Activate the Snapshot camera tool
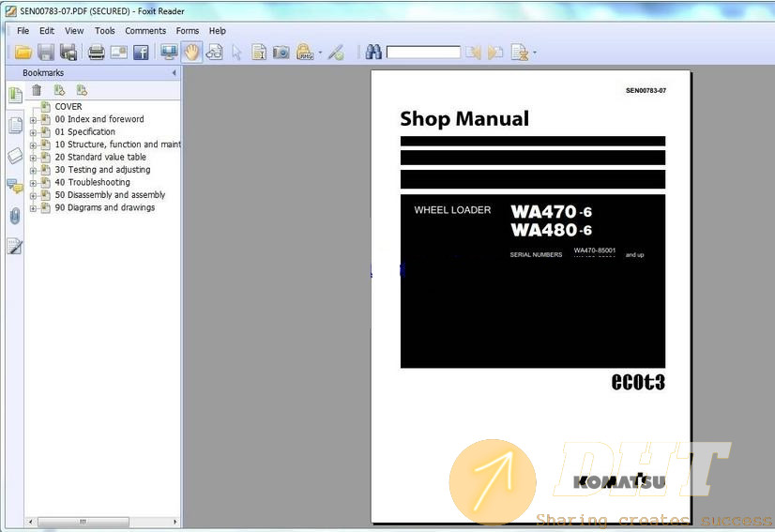This screenshot has height=532, width=775. [281, 52]
